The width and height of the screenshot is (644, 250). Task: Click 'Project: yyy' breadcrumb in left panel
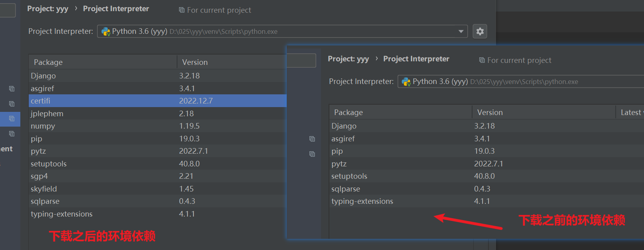[x=47, y=9]
